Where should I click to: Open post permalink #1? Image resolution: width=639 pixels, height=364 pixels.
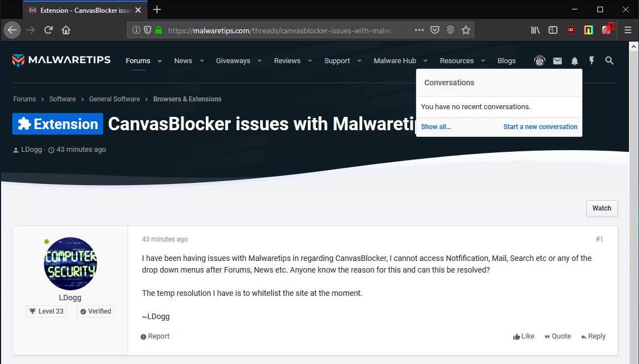[599, 239]
